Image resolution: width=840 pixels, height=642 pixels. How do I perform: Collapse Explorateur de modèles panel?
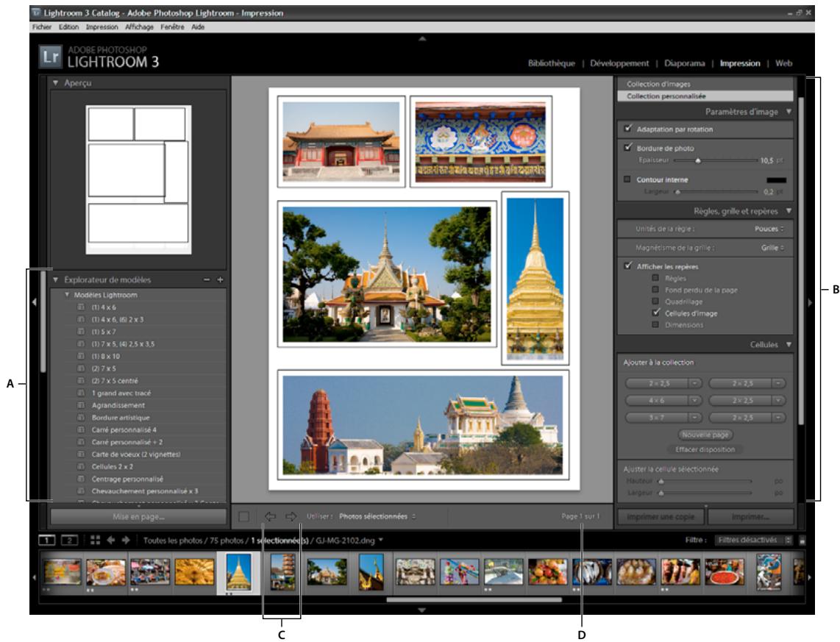pos(55,279)
